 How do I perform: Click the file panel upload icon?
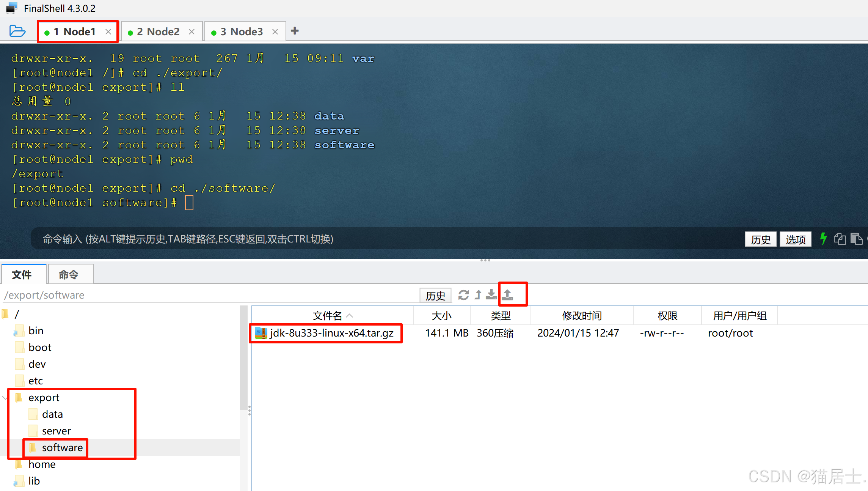pyautogui.click(x=507, y=295)
